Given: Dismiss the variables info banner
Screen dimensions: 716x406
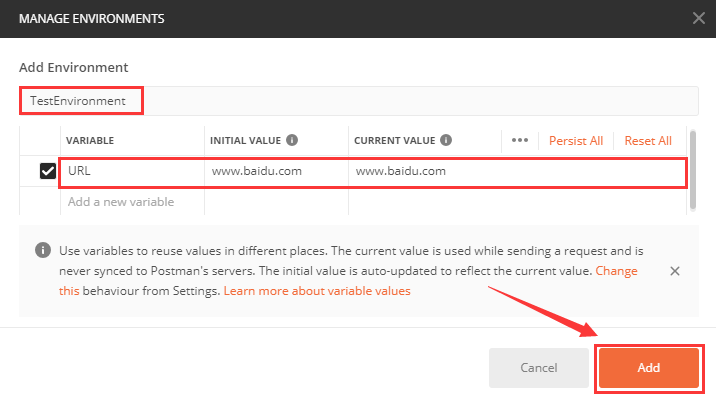Looking at the screenshot, I should pos(675,271).
